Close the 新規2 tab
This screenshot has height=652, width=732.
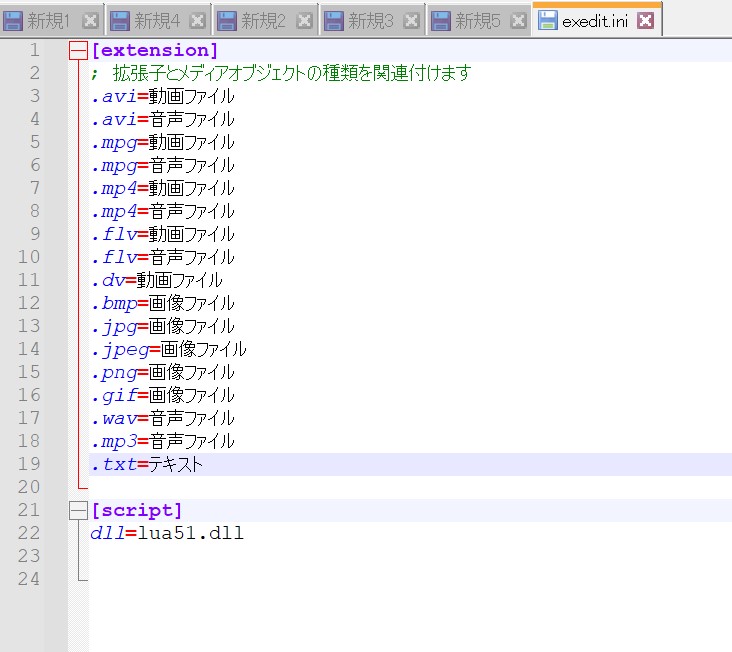click(305, 21)
